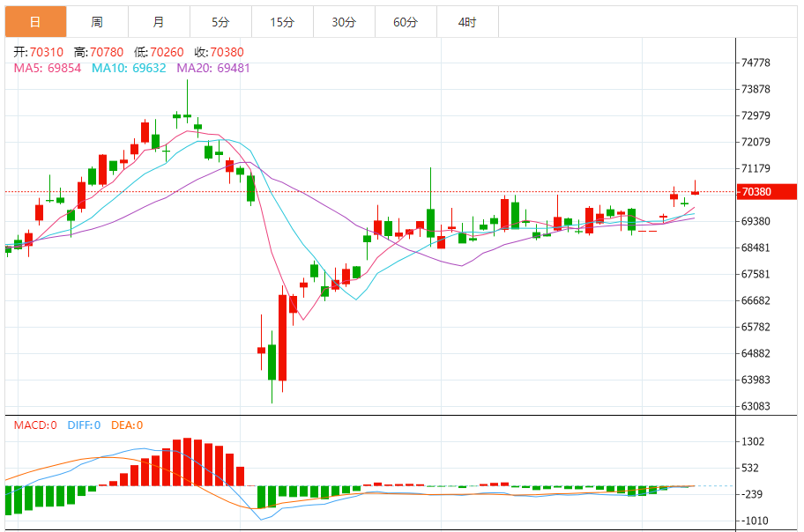The width and height of the screenshot is (804, 532).
Task: Click the -239 MACD axis label
Action: 751,495
